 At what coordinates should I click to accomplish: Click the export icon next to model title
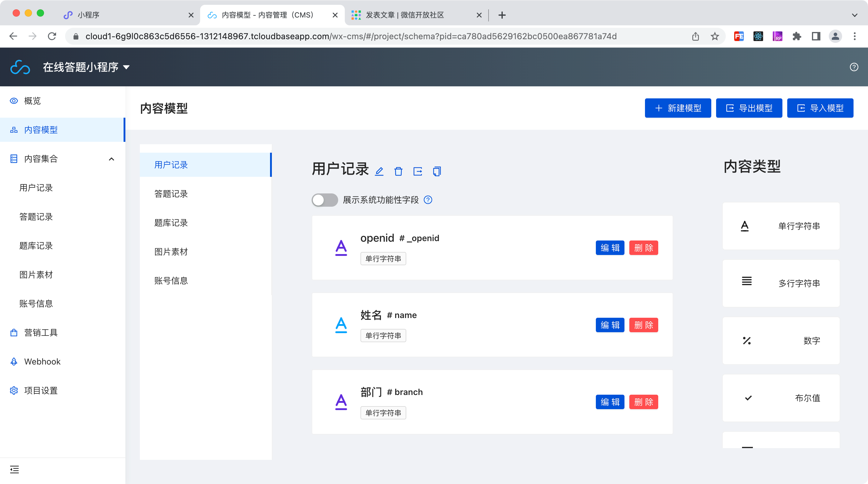417,171
